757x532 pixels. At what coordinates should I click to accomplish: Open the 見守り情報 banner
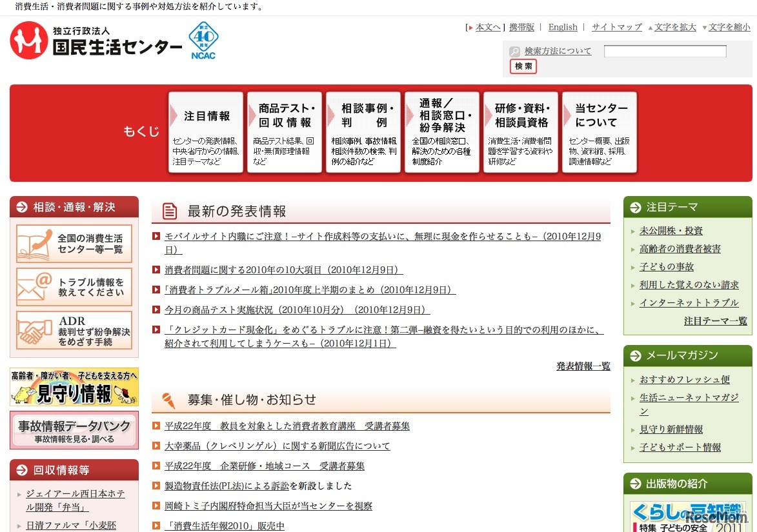click(74, 387)
